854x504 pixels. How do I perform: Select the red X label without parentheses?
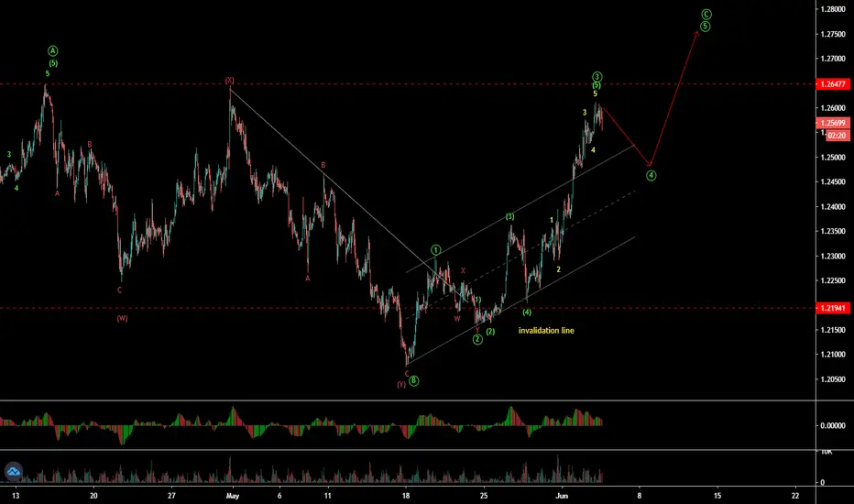click(x=463, y=271)
